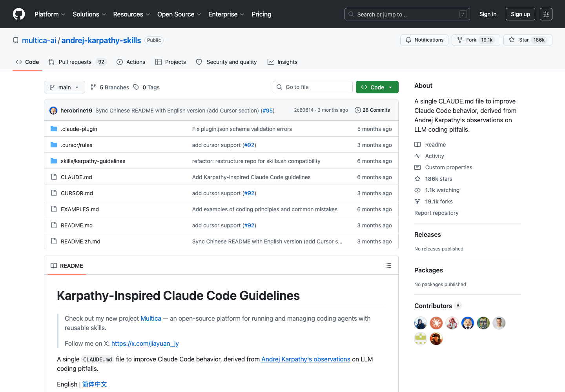Viewport: 565px width, 392px height.
Task: Open the orange starburst contributor avatar
Action: pos(436,323)
